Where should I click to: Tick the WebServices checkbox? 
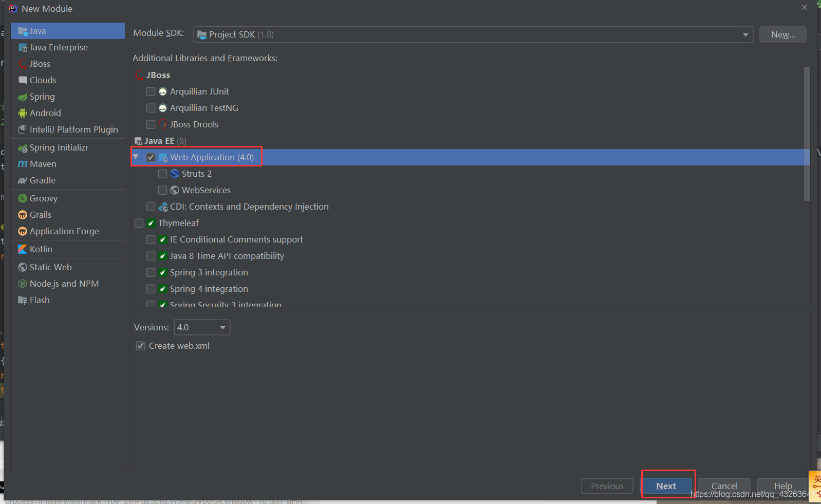pyautogui.click(x=162, y=190)
